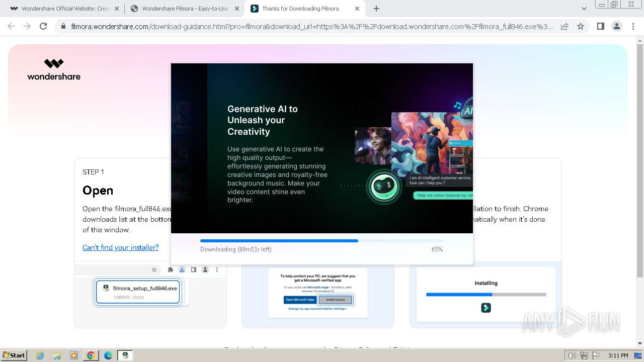Click the Wondershare logo
644x362 pixels.
54,69
